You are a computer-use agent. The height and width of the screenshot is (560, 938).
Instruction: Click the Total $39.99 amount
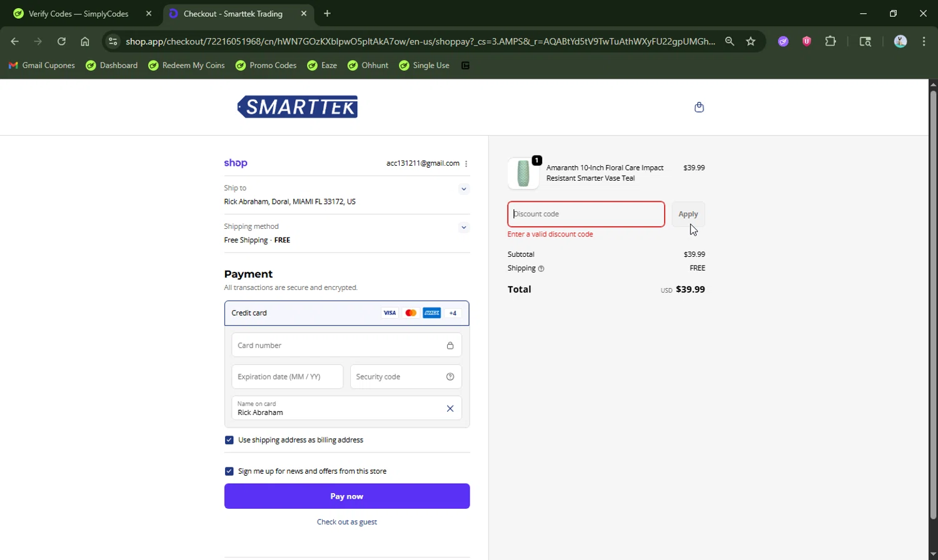(690, 289)
